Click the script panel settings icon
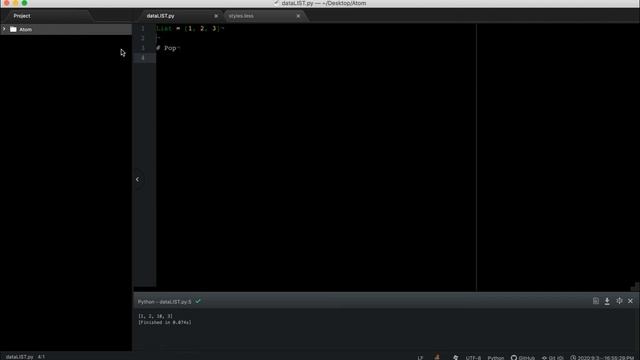640x360 pixels. coord(619,301)
